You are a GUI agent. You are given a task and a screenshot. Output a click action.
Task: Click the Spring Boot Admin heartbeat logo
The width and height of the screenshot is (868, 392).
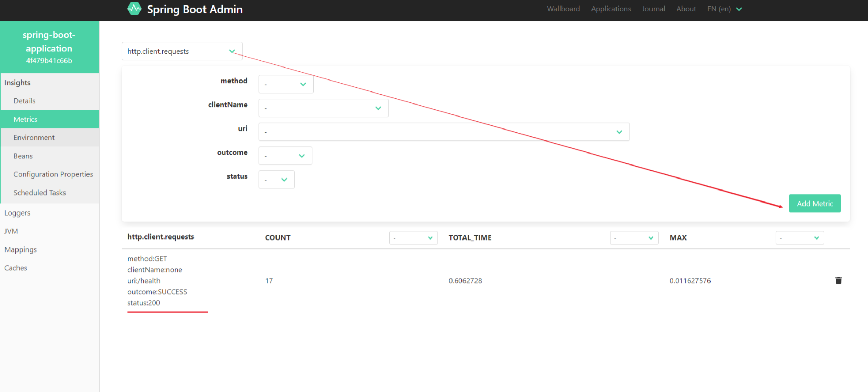[134, 9]
